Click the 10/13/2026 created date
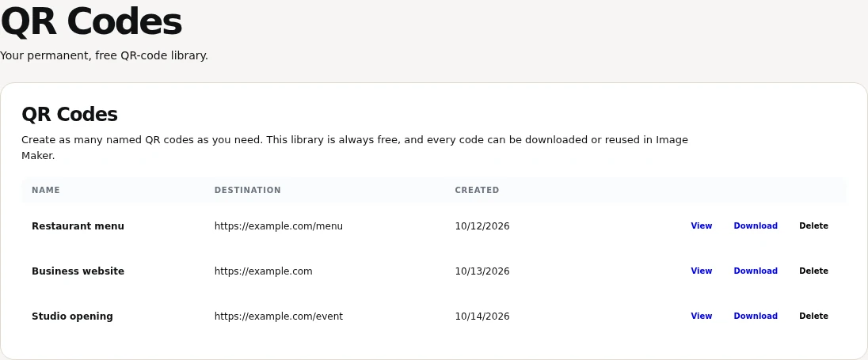 (x=482, y=271)
